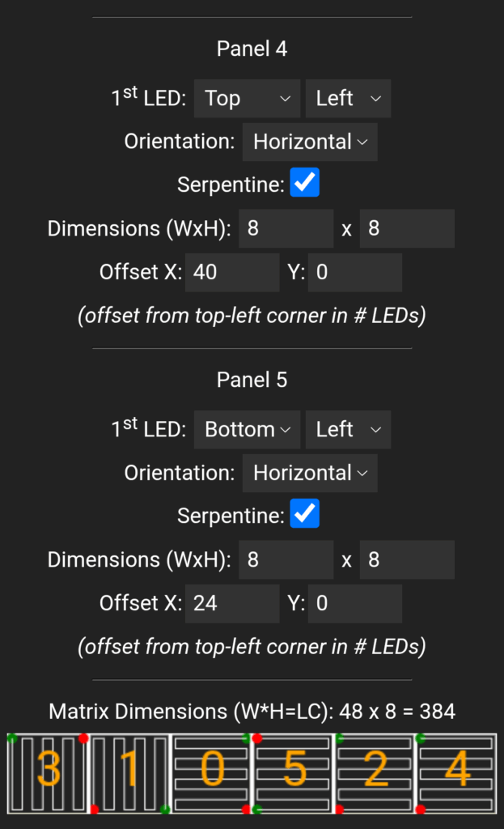Open Panel 5 first LED Bottom dropdown
Screen dimensions: 504x829
[248, 429]
